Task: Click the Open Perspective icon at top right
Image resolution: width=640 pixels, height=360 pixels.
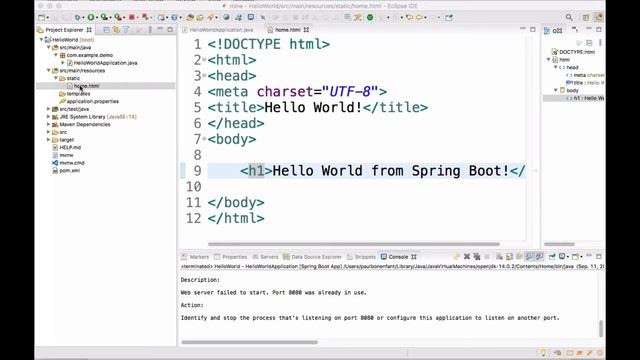Action: coord(586,18)
